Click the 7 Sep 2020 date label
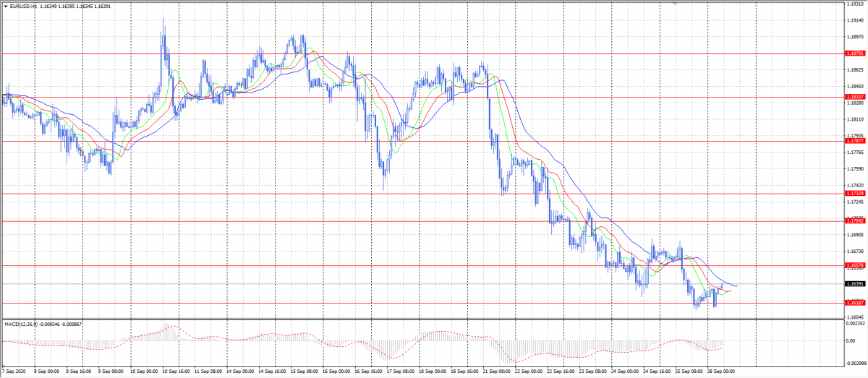868x378 pixels. tap(13, 373)
